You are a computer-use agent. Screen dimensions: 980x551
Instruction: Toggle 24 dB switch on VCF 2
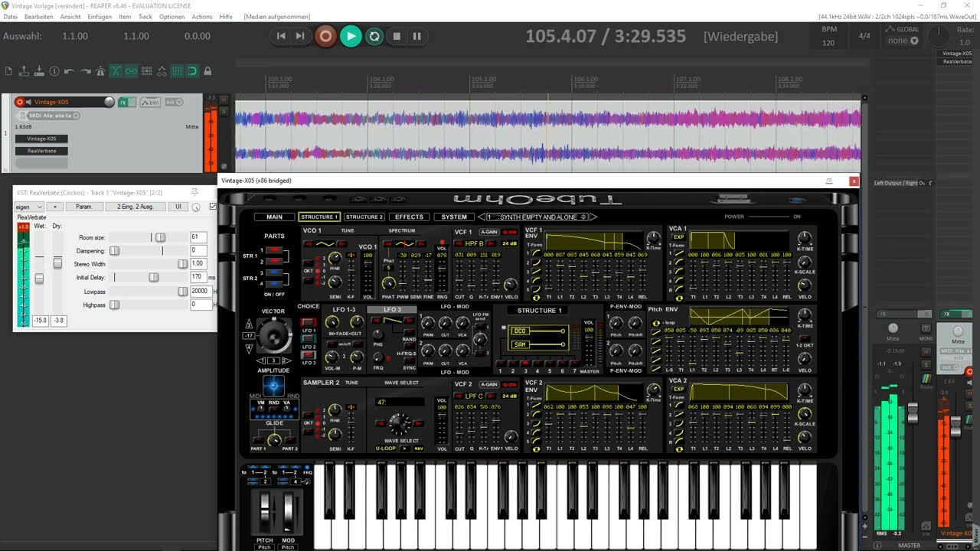(509, 396)
